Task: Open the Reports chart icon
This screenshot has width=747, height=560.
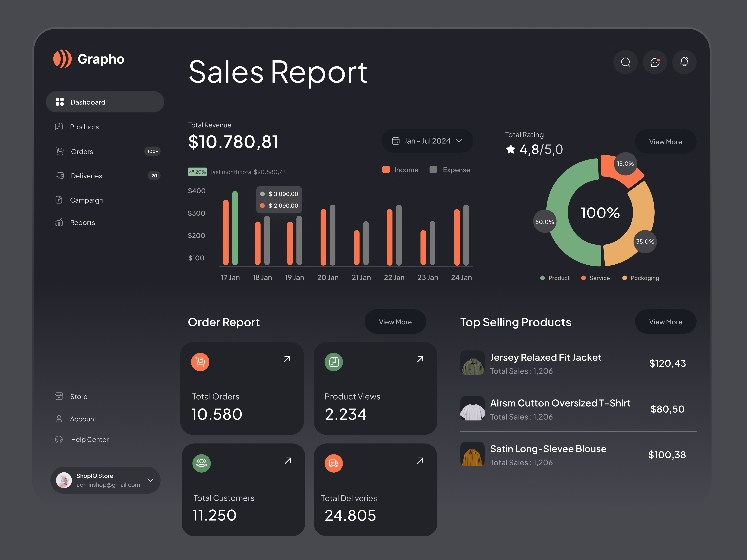Action: coord(59,222)
